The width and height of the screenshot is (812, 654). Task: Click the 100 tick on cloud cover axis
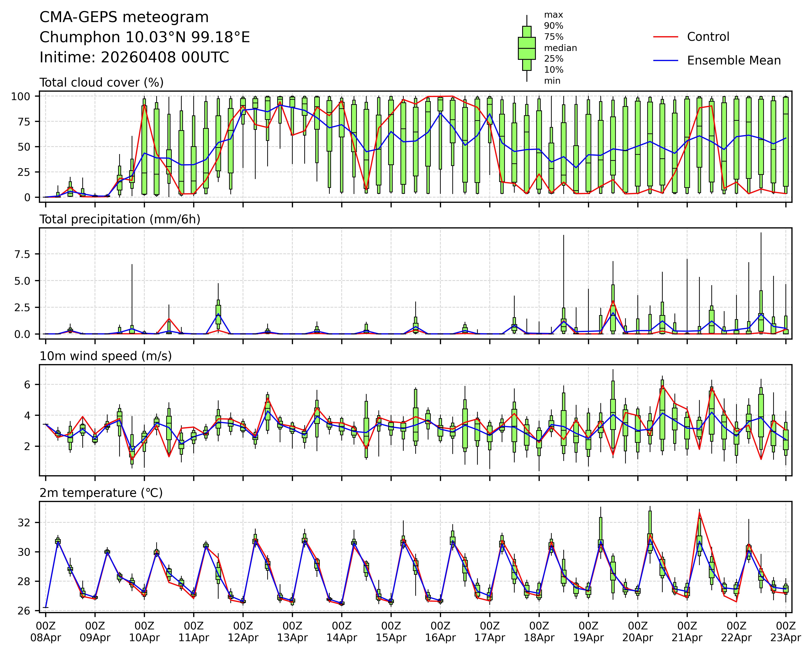(20, 96)
